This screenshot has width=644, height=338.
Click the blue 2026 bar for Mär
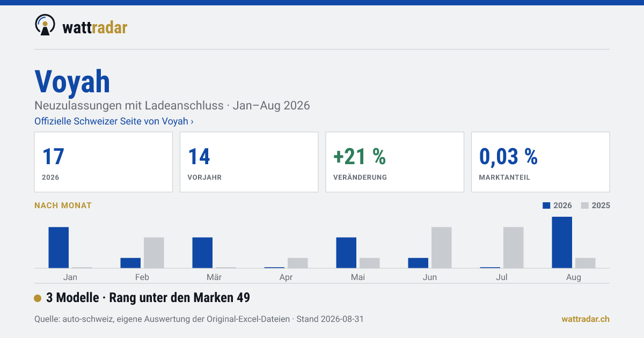click(202, 253)
